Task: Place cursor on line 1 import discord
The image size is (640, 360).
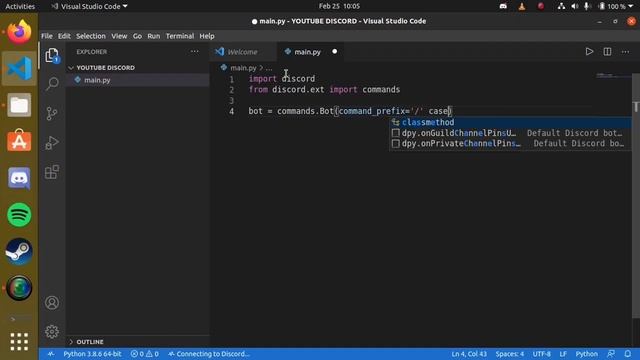Action: 282,79
